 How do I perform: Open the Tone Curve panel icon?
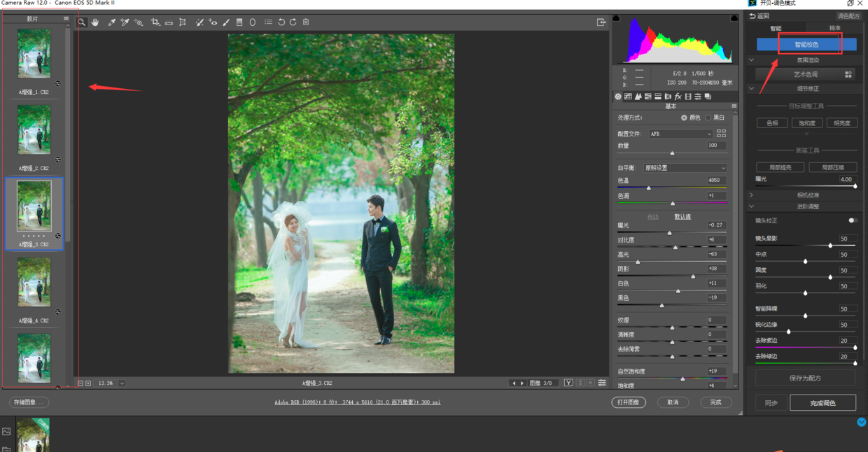(628, 97)
